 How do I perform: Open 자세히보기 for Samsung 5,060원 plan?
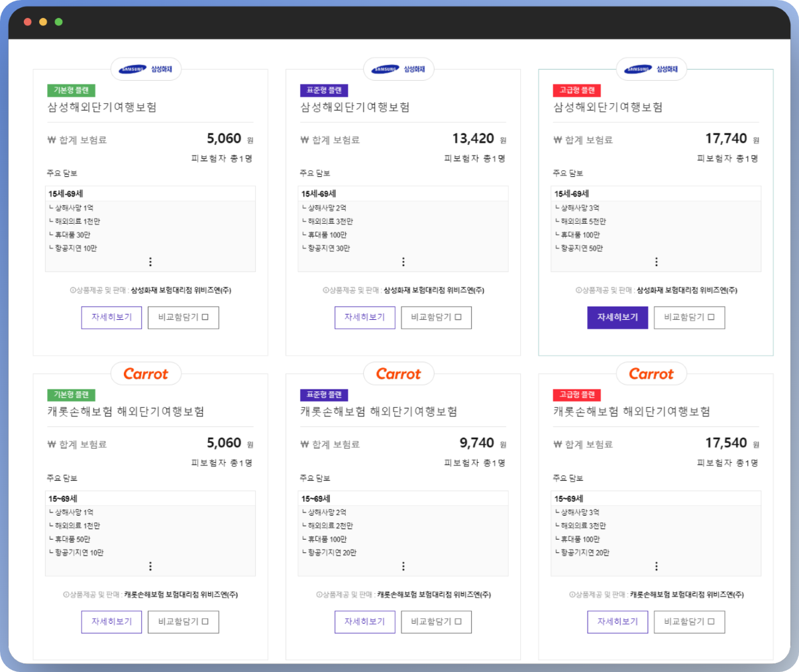click(112, 318)
